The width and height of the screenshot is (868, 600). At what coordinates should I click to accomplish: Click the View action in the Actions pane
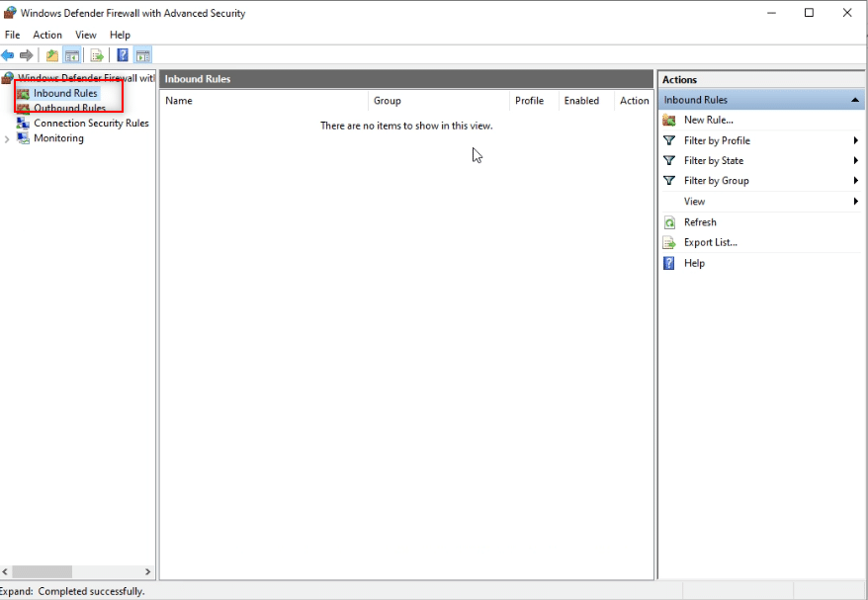(x=694, y=202)
